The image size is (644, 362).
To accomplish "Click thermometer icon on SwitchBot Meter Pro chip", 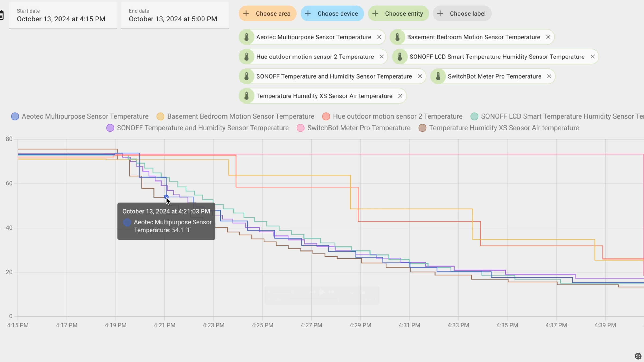I will [438, 76].
